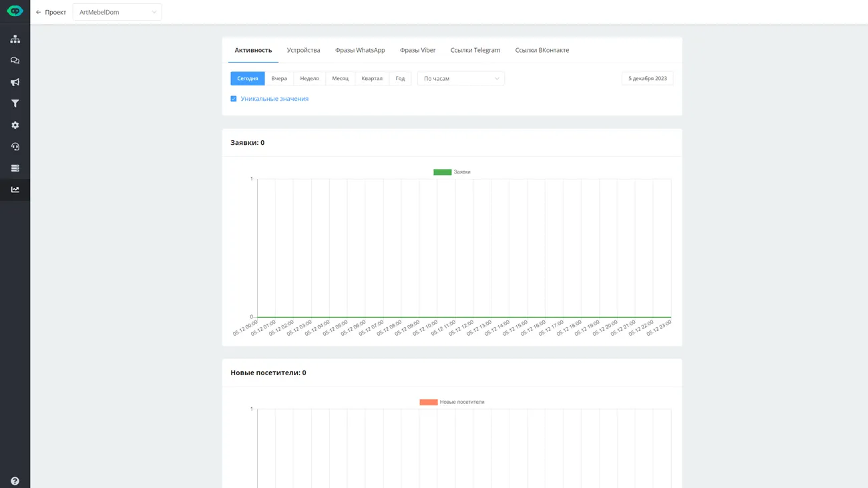Click the help question mark icon
This screenshot has width=868, height=488.
coord(15,481)
